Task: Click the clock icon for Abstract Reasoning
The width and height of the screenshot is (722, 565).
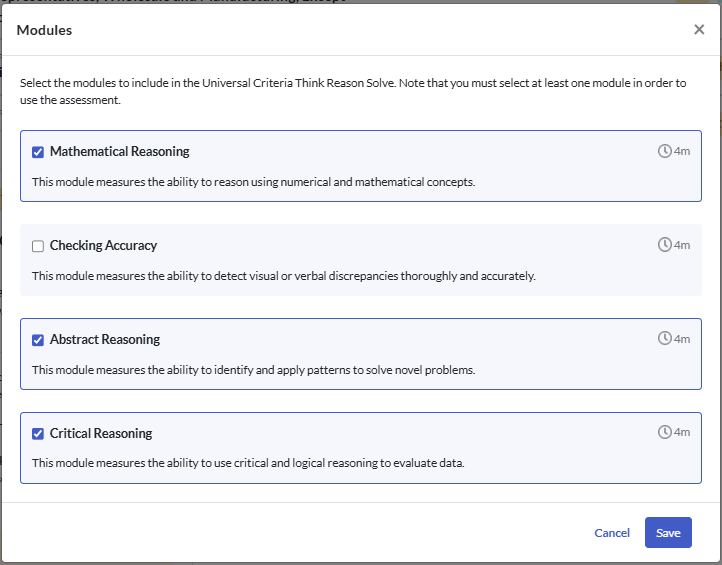Action: (x=664, y=339)
